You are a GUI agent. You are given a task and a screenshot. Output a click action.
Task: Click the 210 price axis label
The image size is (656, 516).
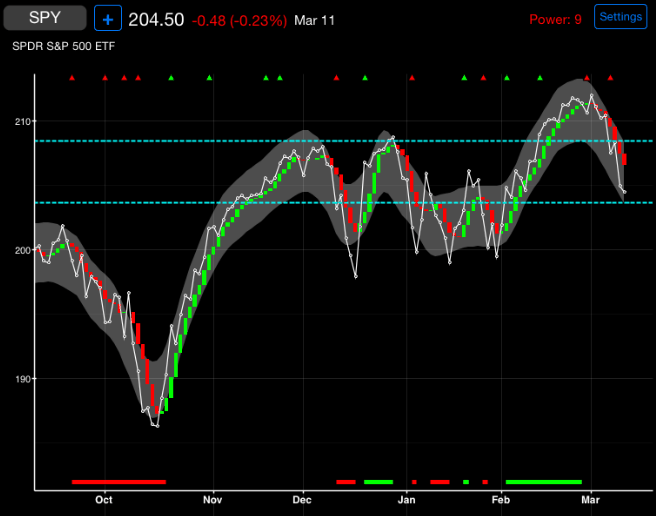click(x=23, y=122)
